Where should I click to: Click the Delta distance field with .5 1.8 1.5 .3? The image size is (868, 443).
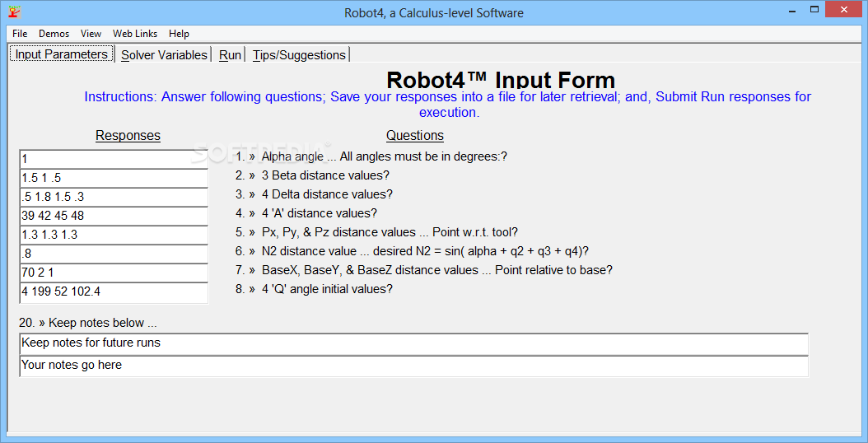(x=114, y=197)
